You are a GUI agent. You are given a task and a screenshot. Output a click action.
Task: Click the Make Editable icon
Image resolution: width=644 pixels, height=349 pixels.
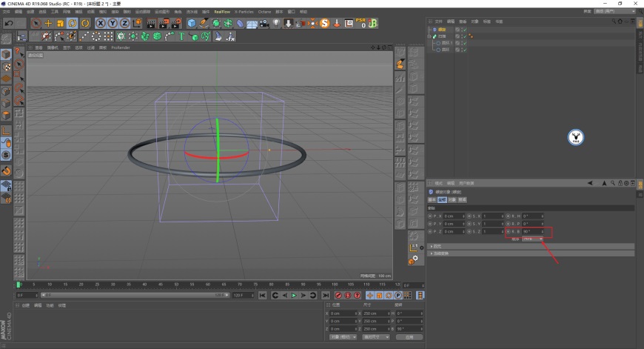point(6,39)
